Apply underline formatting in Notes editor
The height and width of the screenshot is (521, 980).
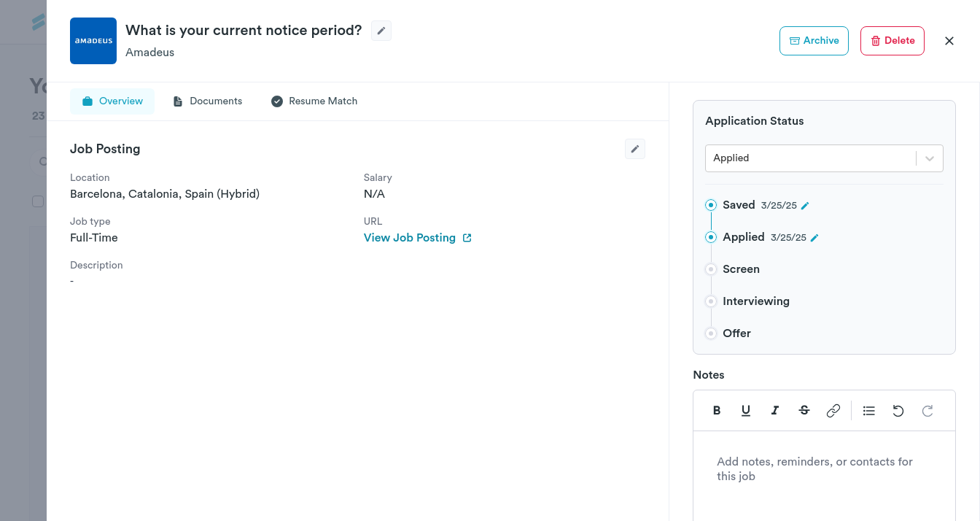[x=746, y=411]
